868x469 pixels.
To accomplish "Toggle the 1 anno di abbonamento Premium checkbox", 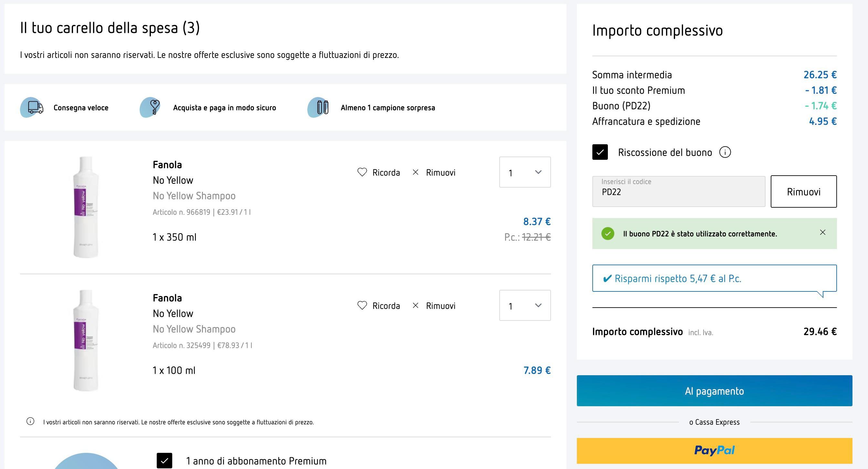I will (x=164, y=461).
